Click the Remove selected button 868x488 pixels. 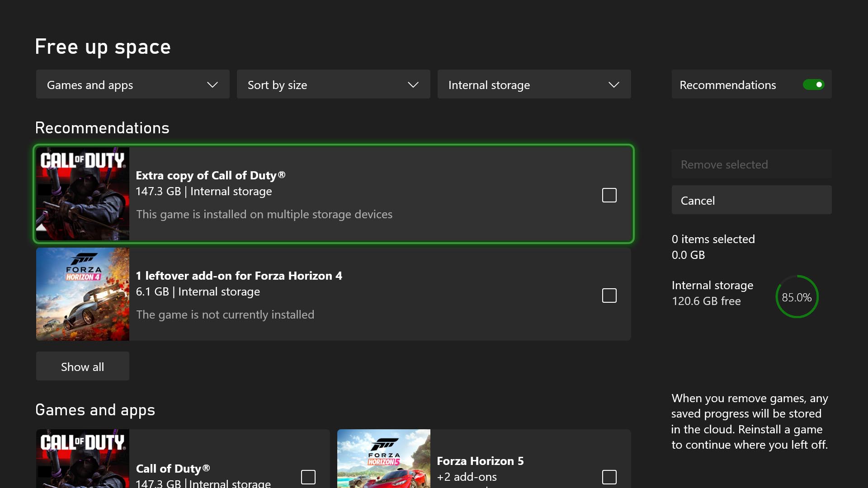tap(751, 164)
